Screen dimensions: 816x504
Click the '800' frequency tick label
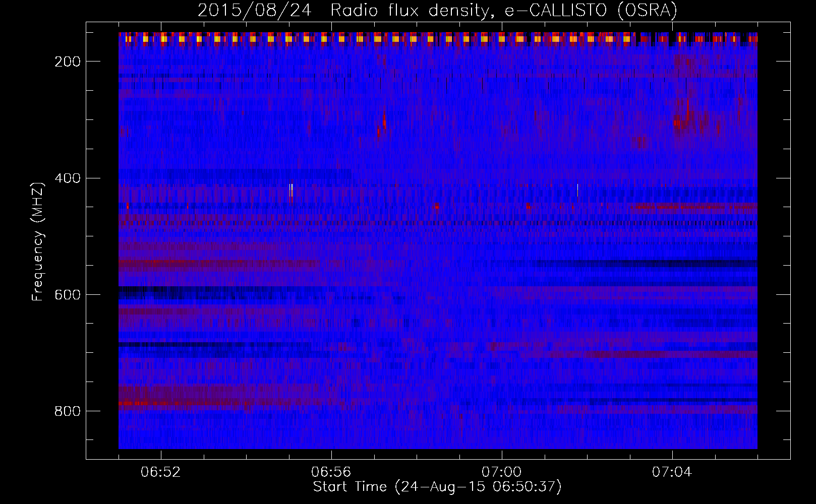[x=68, y=411]
